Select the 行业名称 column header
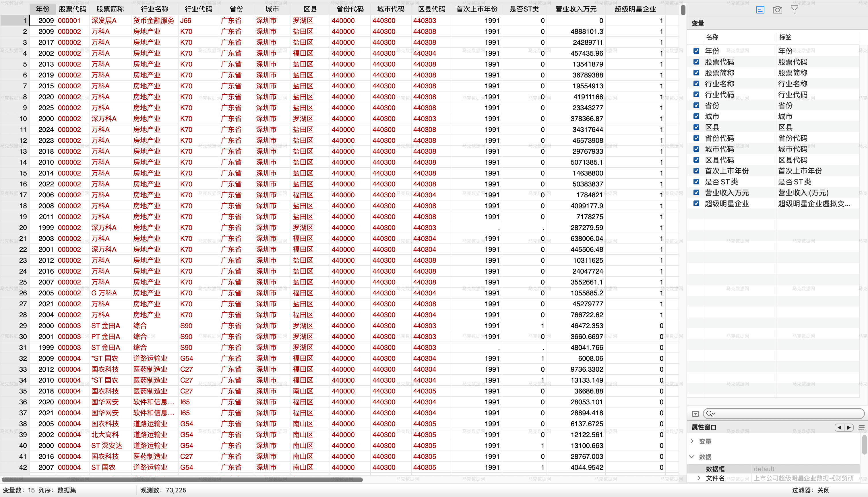This screenshot has width=868, height=497. pyautogui.click(x=154, y=9)
